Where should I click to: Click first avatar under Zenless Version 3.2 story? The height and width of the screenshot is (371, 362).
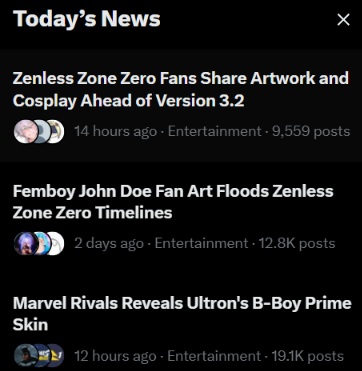(x=25, y=132)
